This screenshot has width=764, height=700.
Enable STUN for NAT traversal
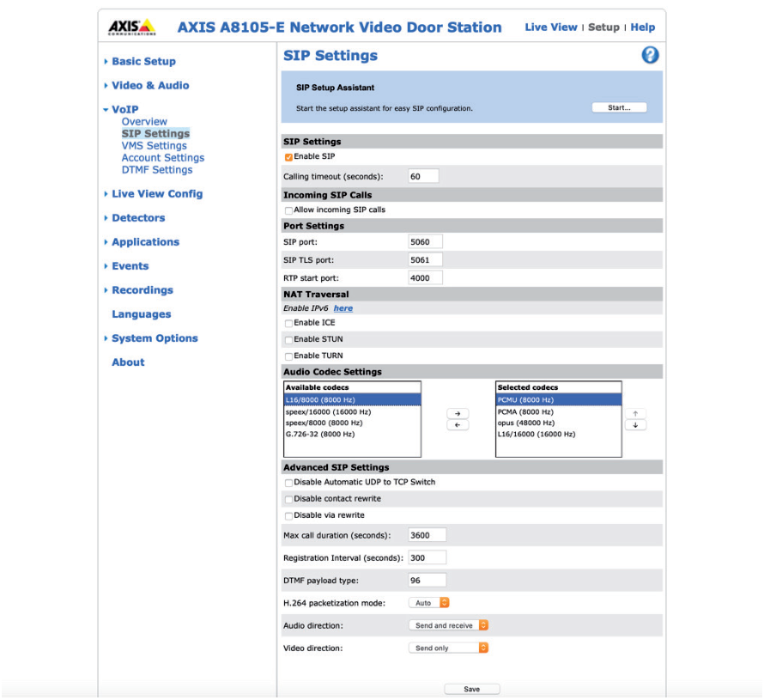(x=289, y=338)
